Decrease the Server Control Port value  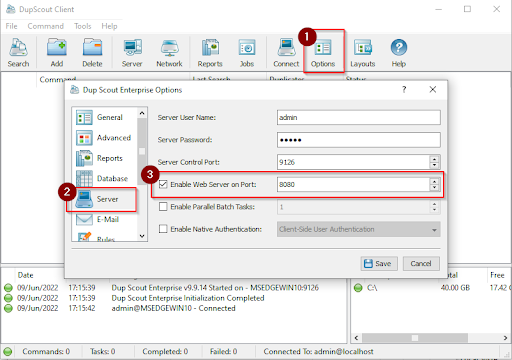434,165
